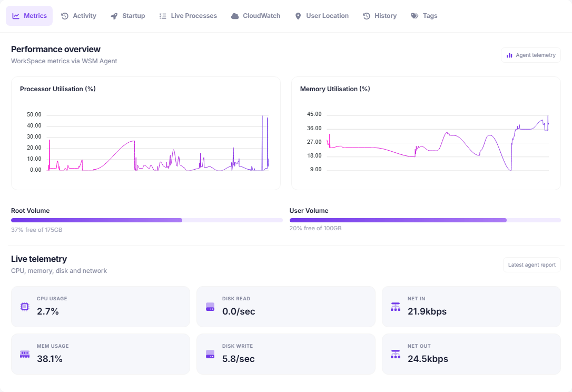Click the Disk Read drive icon
Image resolution: width=572 pixels, height=392 pixels.
tap(210, 307)
